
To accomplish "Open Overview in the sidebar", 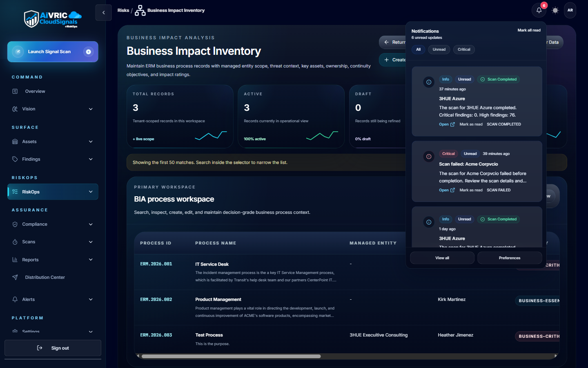I will coord(53,91).
